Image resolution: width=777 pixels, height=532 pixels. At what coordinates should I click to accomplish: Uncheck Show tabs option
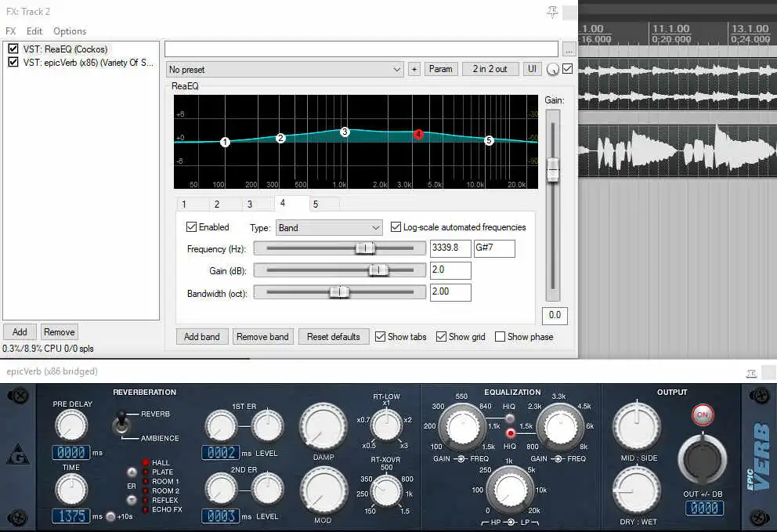coord(380,337)
